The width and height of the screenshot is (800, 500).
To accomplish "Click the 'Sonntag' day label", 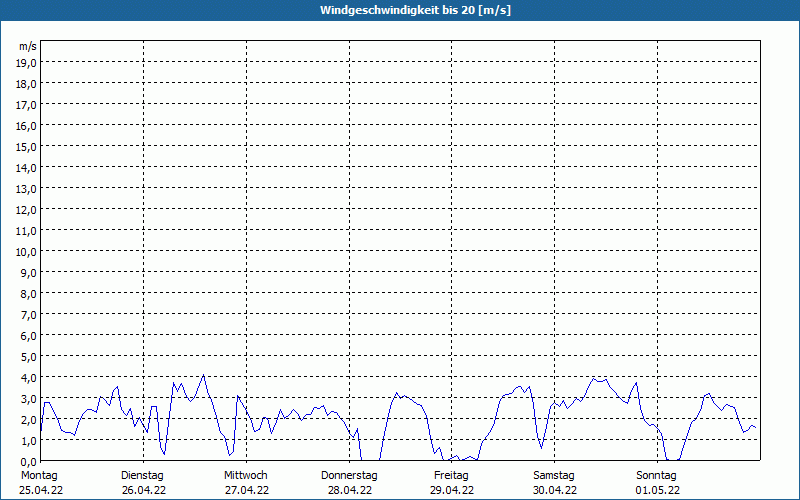I will pyautogui.click(x=656, y=476).
